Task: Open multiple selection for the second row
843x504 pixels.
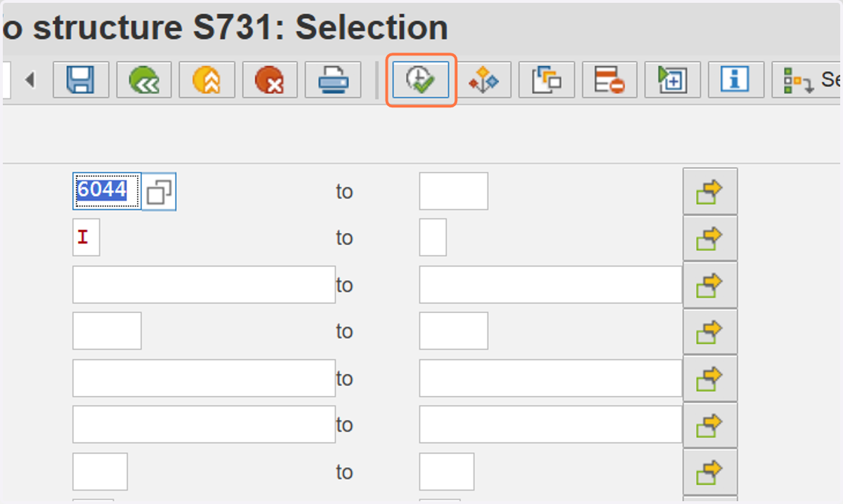Action: [x=710, y=238]
